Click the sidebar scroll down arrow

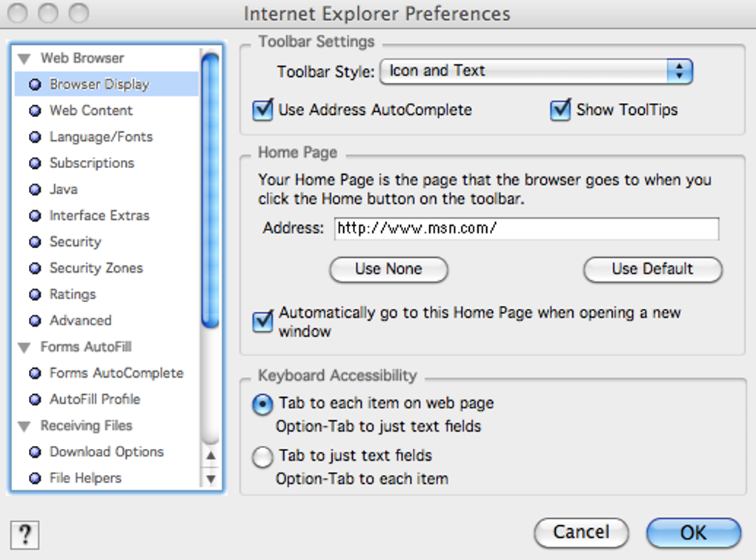click(x=210, y=479)
